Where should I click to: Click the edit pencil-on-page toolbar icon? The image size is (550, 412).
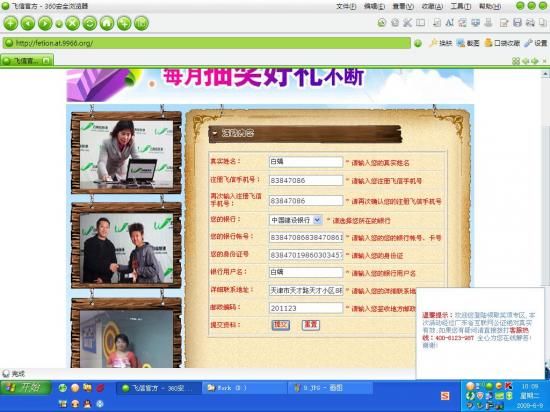tap(504, 23)
